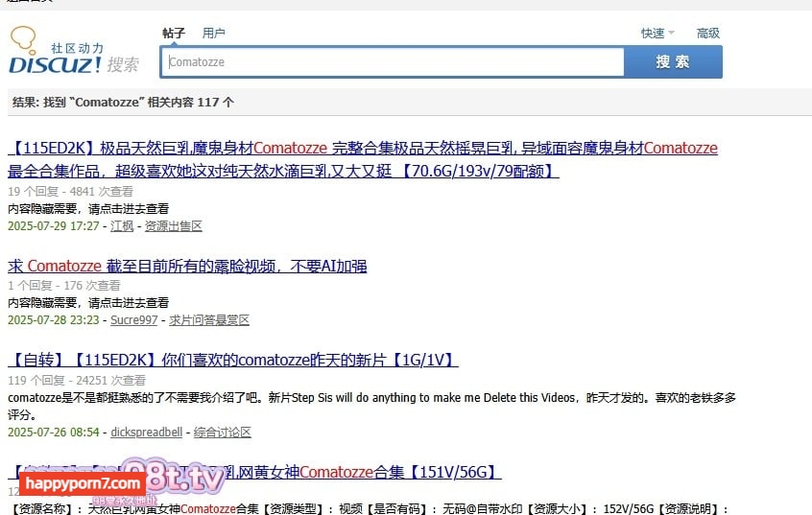Go to the 资源出售区 forum section
Viewport: 812px width, 515px height.
point(174,226)
